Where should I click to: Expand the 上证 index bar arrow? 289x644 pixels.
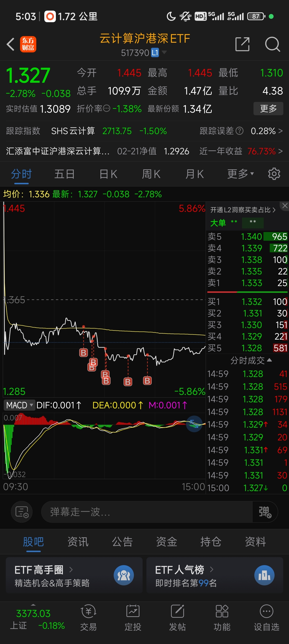tap(33, 605)
